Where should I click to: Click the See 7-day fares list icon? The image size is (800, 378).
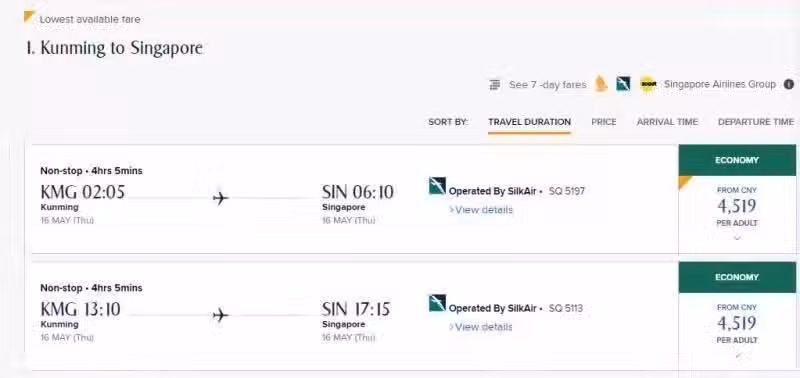(x=494, y=85)
